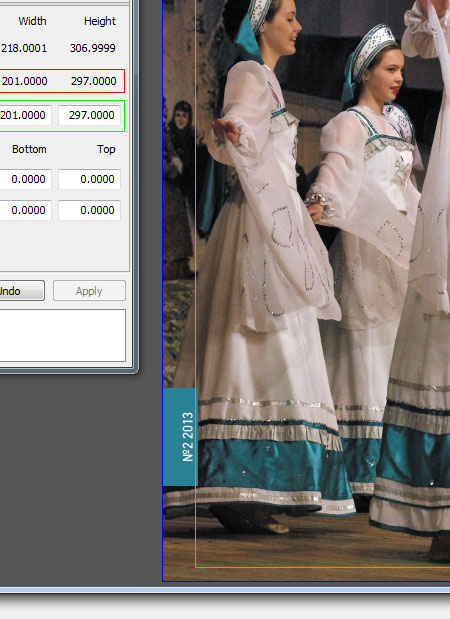
Task: Select the Width column header
Action: pos(32,21)
